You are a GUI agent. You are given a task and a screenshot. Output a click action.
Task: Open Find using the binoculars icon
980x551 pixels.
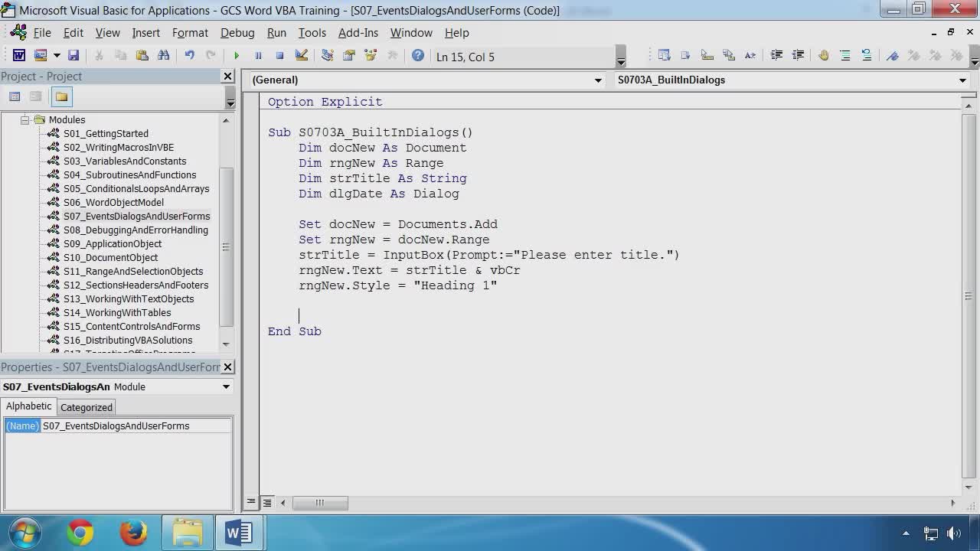pyautogui.click(x=163, y=55)
